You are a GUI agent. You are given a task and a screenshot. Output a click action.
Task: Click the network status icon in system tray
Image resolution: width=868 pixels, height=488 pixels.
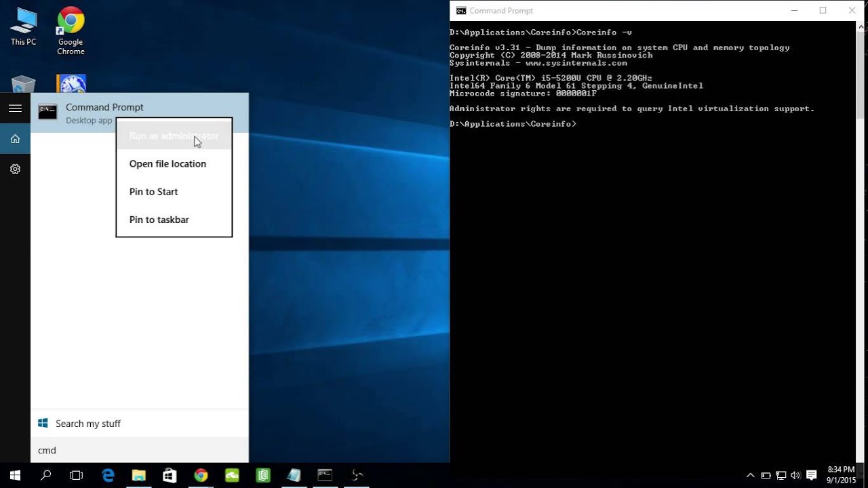(781, 474)
